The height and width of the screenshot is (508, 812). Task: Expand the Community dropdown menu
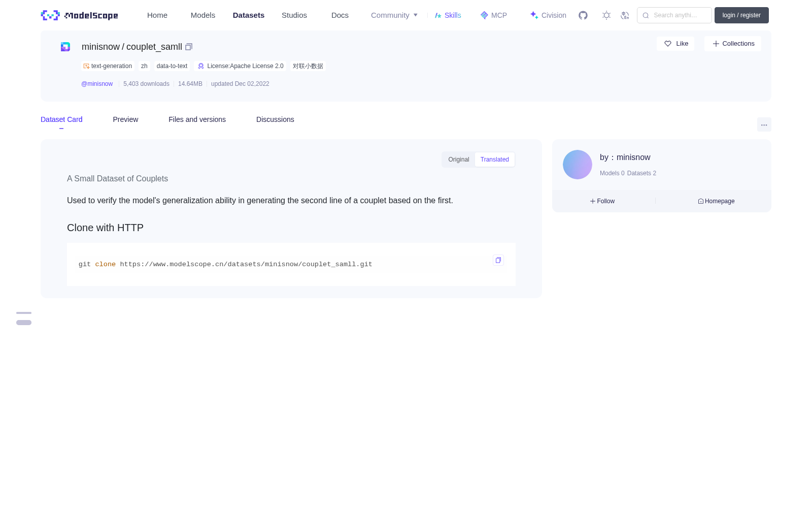394,15
